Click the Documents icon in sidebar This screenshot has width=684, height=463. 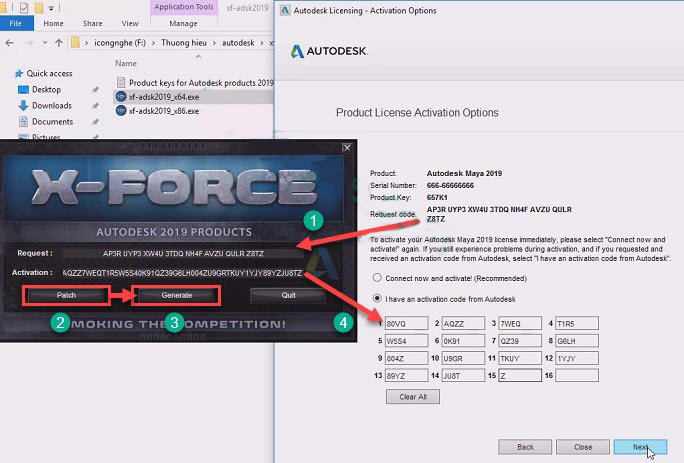[23, 122]
